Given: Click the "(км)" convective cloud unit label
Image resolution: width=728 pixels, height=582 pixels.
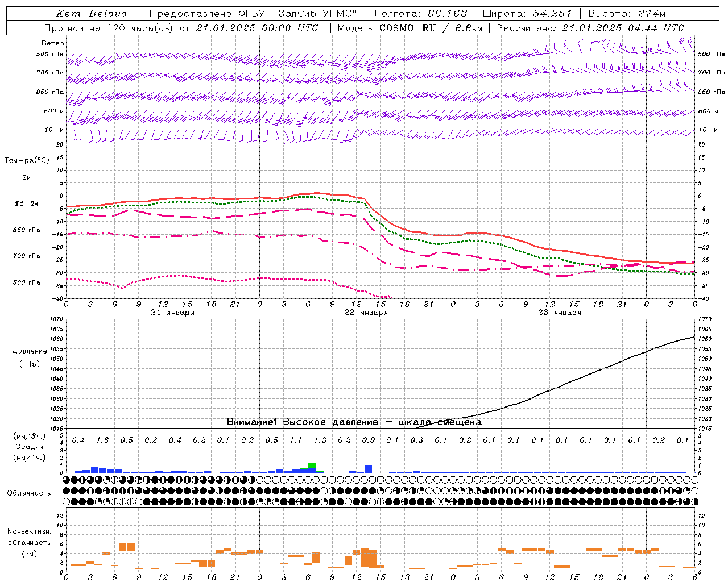Looking at the screenshot, I should click(29, 554).
